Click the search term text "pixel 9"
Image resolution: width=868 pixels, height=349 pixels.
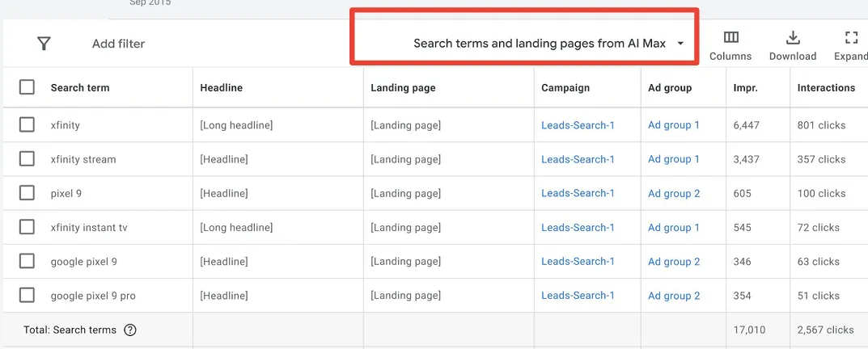pyautogui.click(x=66, y=194)
